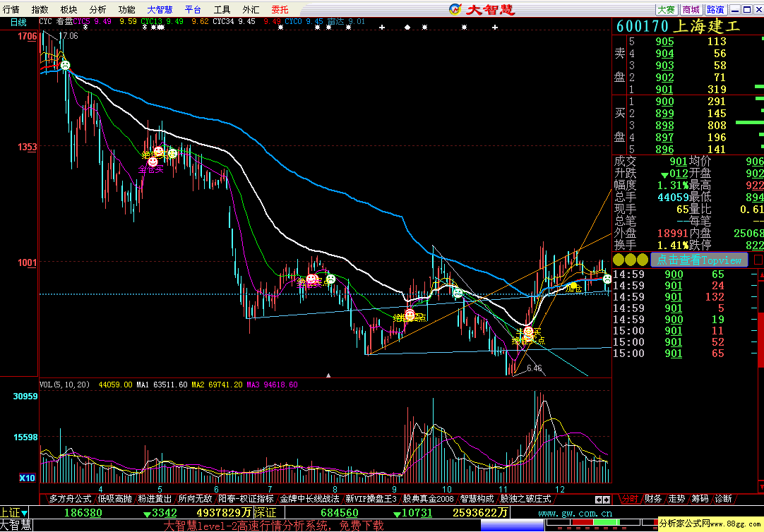Click the red checkbox beside Topview button
764x532 pixels.
click(x=758, y=260)
